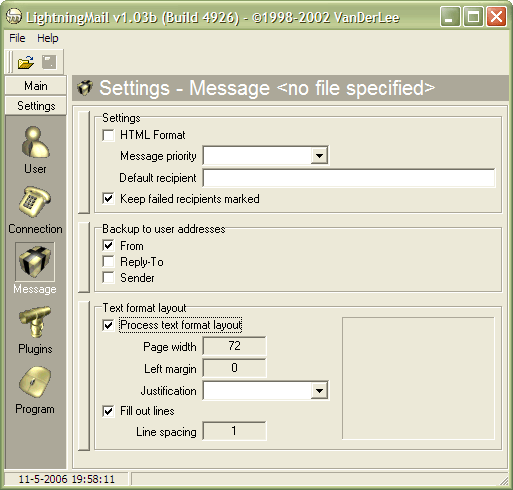The width and height of the screenshot is (513, 490).
Task: Click the status bar date and time
Action: pos(67,479)
